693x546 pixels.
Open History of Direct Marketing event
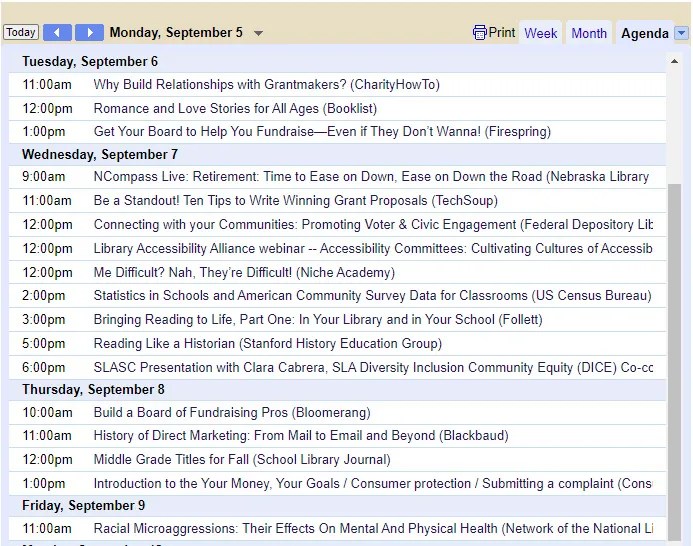coord(301,435)
